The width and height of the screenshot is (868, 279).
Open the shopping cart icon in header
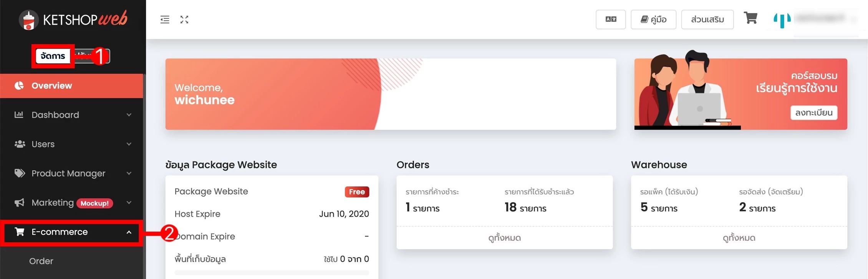pos(750,18)
